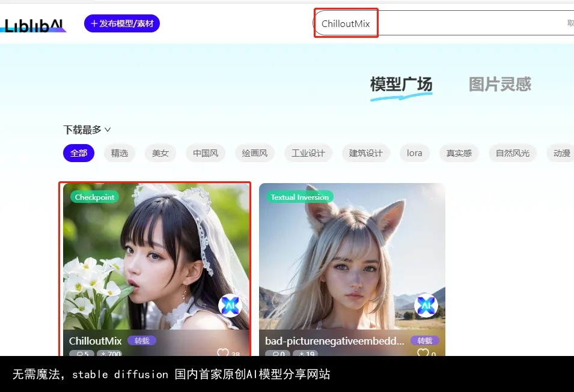Screen dimensions: 574x392
Task: Expand the 下载最多 sort dropdown
Action: (87, 130)
